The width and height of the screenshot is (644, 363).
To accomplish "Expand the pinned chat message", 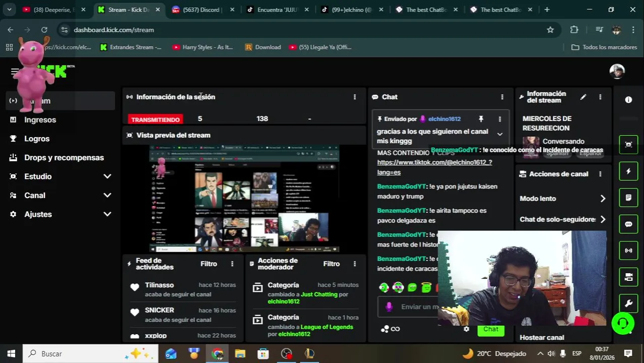I will coord(500,134).
